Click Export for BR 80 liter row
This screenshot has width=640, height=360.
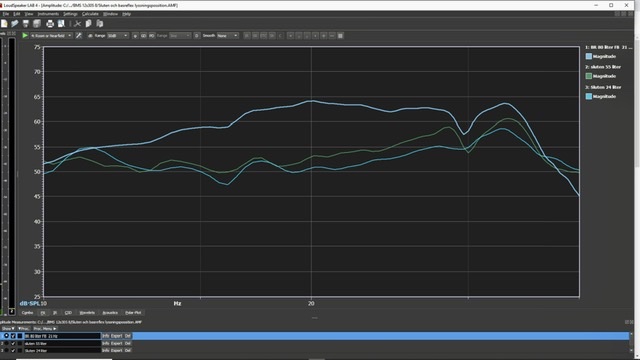click(x=117, y=336)
